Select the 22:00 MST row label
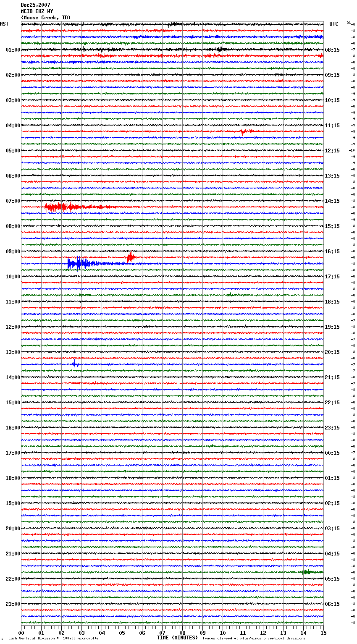 13,579
